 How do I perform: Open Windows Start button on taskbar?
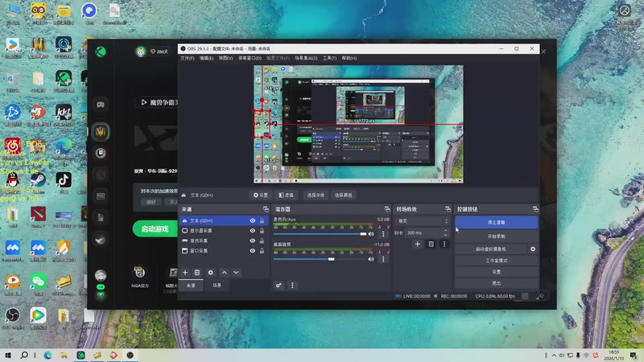pyautogui.click(x=8, y=356)
